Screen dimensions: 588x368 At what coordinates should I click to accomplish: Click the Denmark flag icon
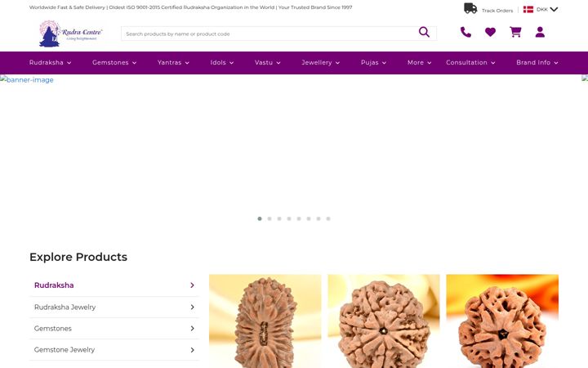528,9
